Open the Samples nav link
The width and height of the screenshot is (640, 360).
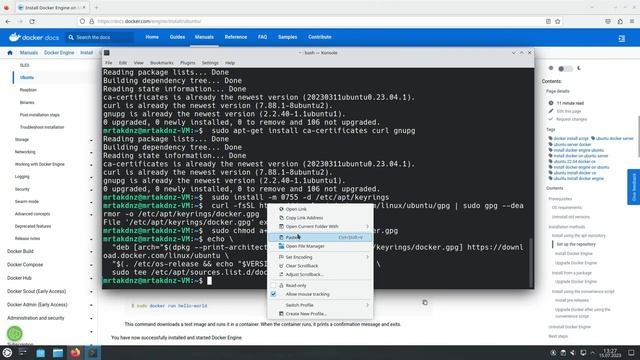(287, 37)
